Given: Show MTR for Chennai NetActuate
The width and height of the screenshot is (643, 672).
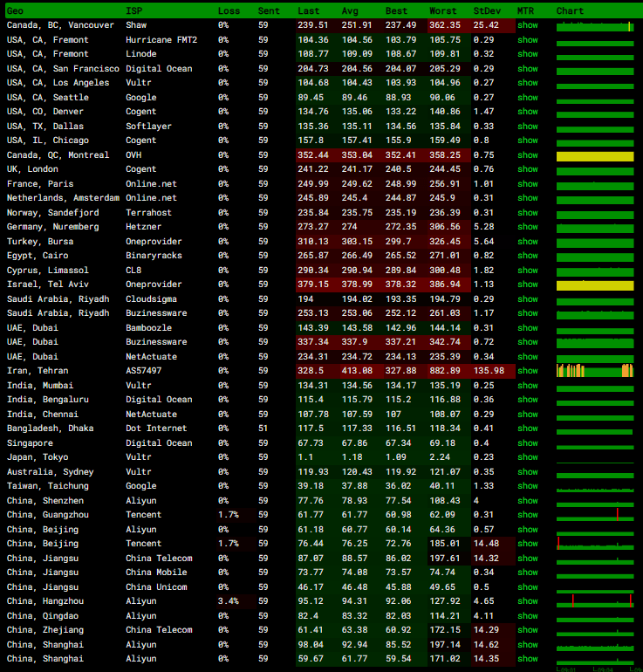Looking at the screenshot, I should pyautogui.click(x=527, y=415).
